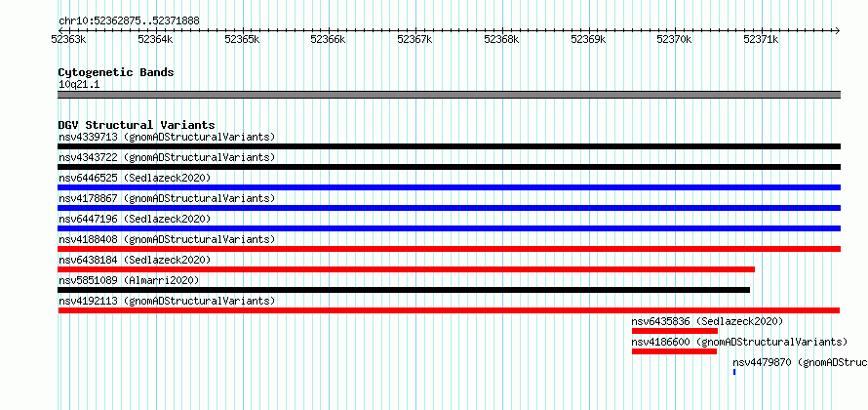Viewport: 868px width, 410px height.
Task: Click the DGV Structural Variants track title
Action: tap(137, 125)
